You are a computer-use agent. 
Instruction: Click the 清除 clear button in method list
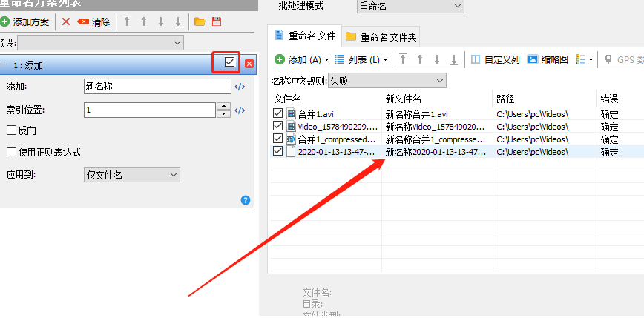pos(93,22)
